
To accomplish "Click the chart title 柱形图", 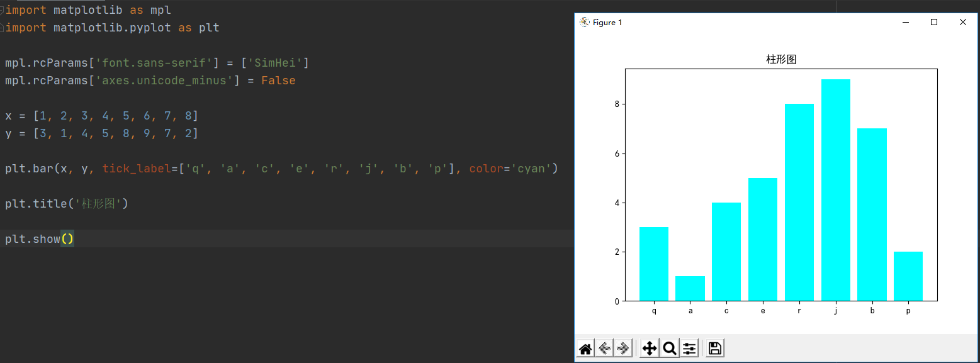I will tap(781, 60).
